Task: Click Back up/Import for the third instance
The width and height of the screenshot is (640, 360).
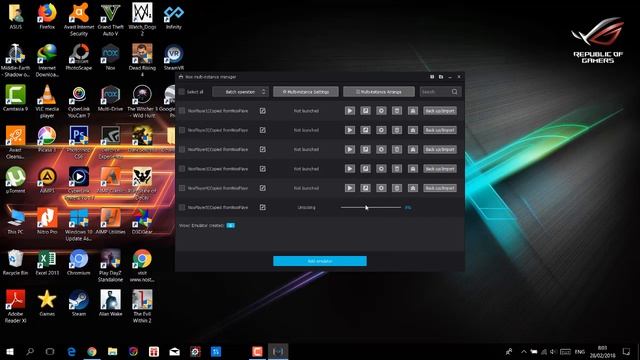Action: [x=440, y=149]
